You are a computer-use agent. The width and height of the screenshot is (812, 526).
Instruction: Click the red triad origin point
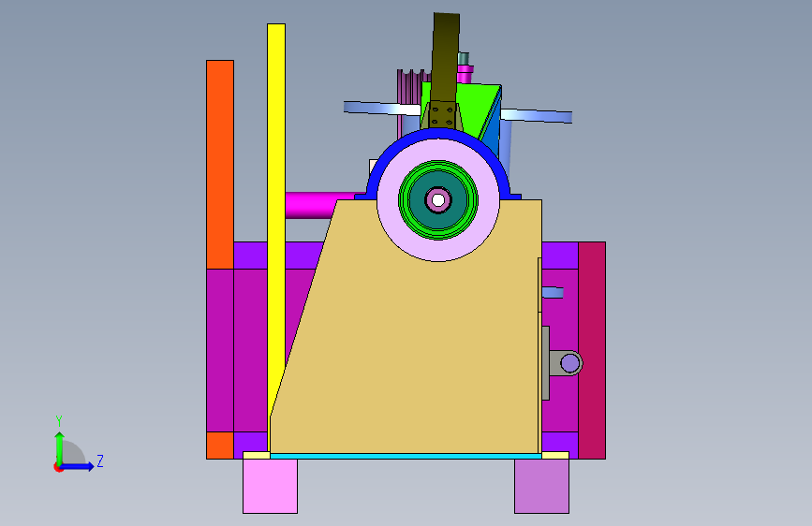[x=58, y=467]
